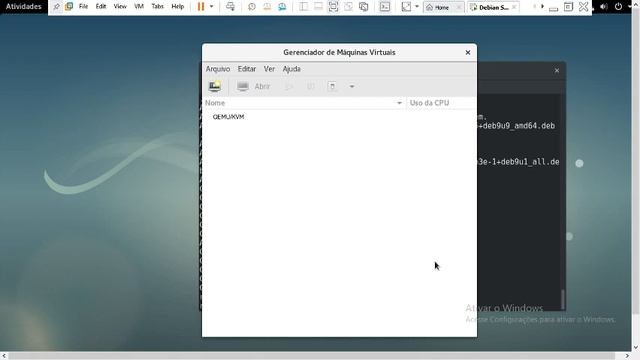
Task: Open the VMware View menu
Action: (x=120, y=7)
